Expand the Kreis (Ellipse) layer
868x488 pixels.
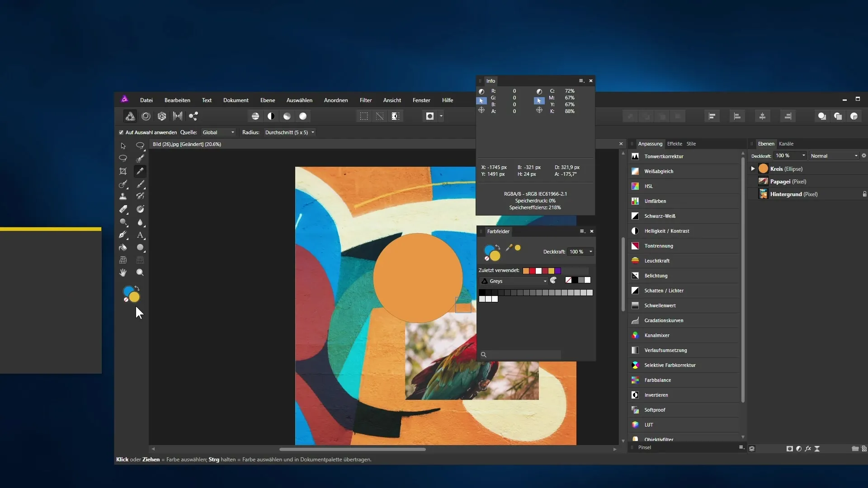click(x=753, y=169)
